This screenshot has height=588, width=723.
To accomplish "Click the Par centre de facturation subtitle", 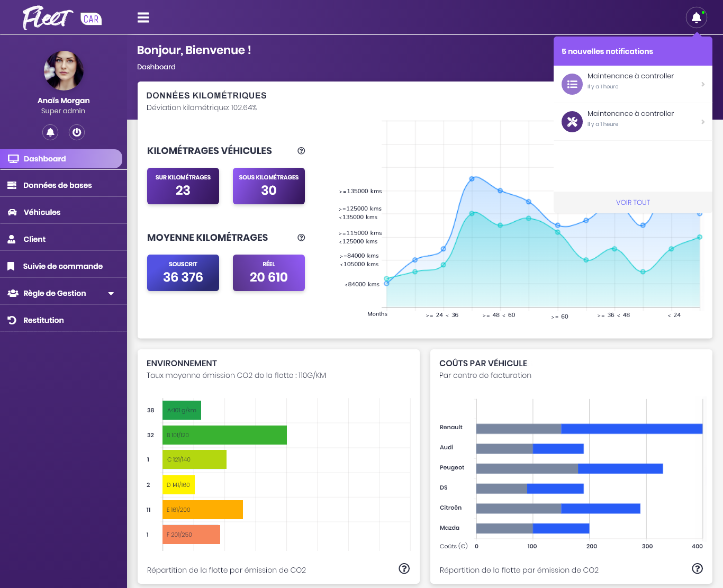I will (485, 376).
